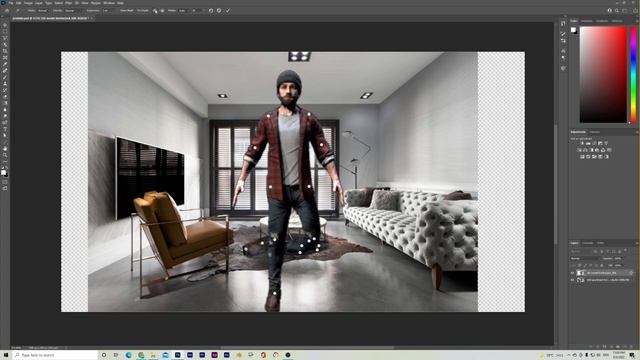Open the Filter menu
This screenshot has width=640, height=360.
coord(69,3)
